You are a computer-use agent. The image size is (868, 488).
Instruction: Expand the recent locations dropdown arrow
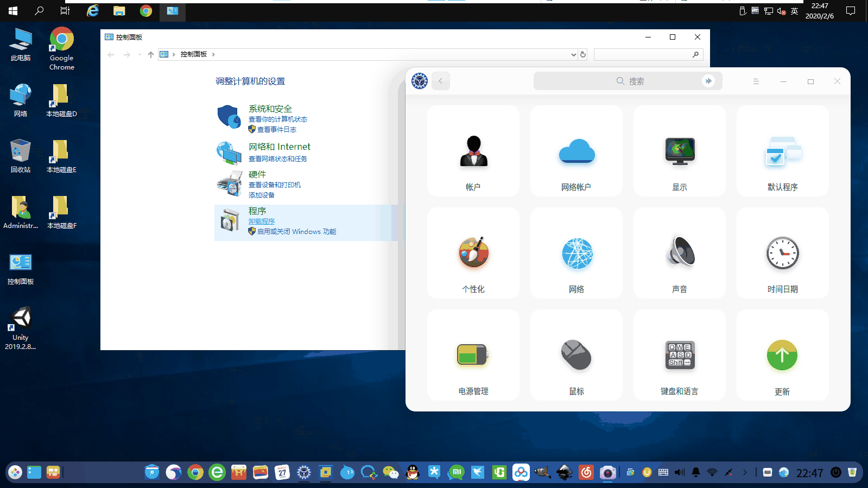click(x=140, y=54)
